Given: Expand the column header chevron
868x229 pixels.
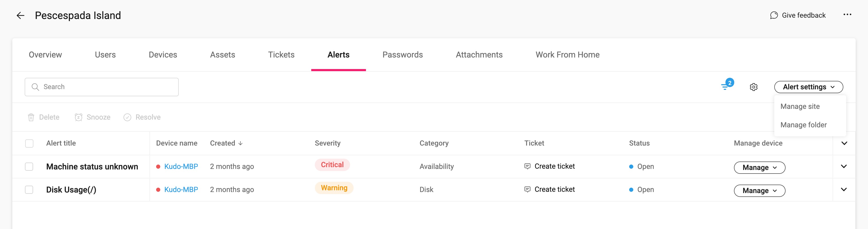Looking at the screenshot, I should click(x=844, y=143).
